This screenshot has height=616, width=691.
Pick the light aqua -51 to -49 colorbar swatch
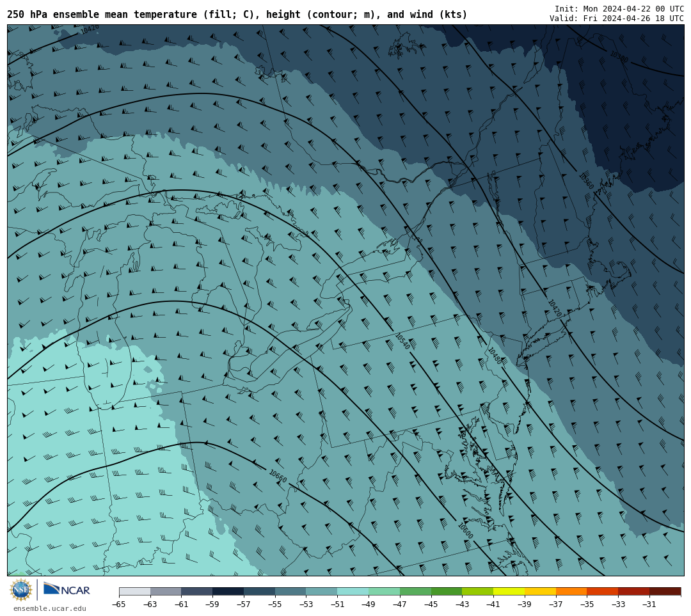point(353,592)
